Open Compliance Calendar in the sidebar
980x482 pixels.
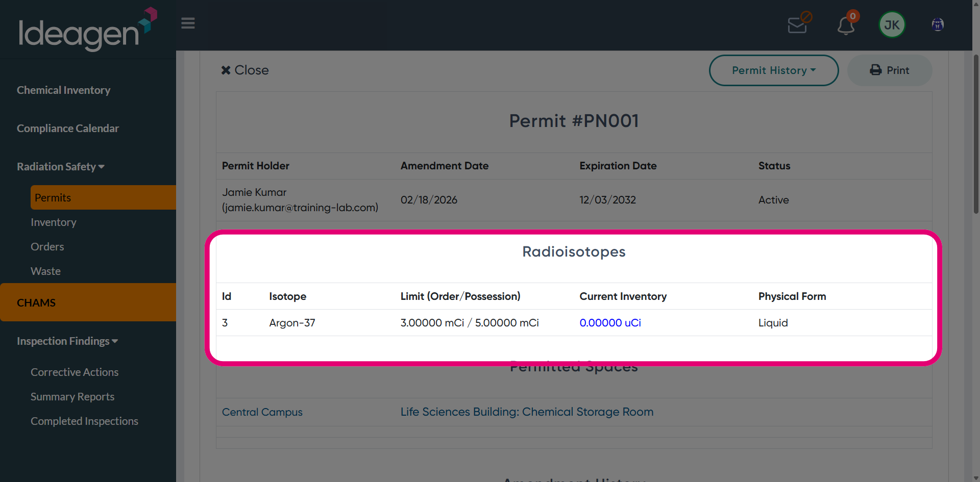click(68, 129)
